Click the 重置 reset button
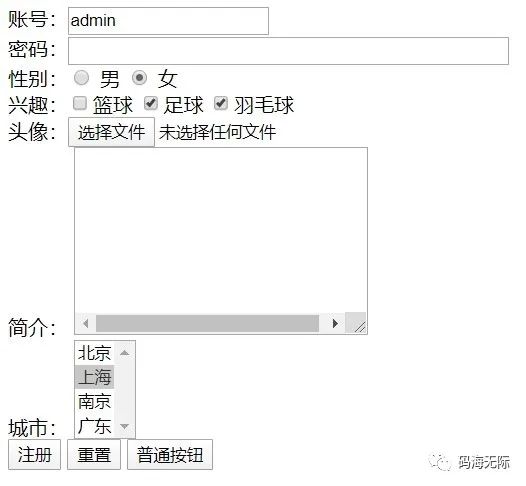 pyautogui.click(x=94, y=454)
